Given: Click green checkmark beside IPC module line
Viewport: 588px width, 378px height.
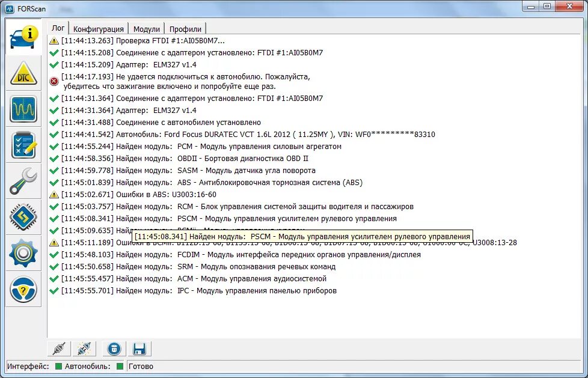Looking at the screenshot, I should (x=54, y=291).
